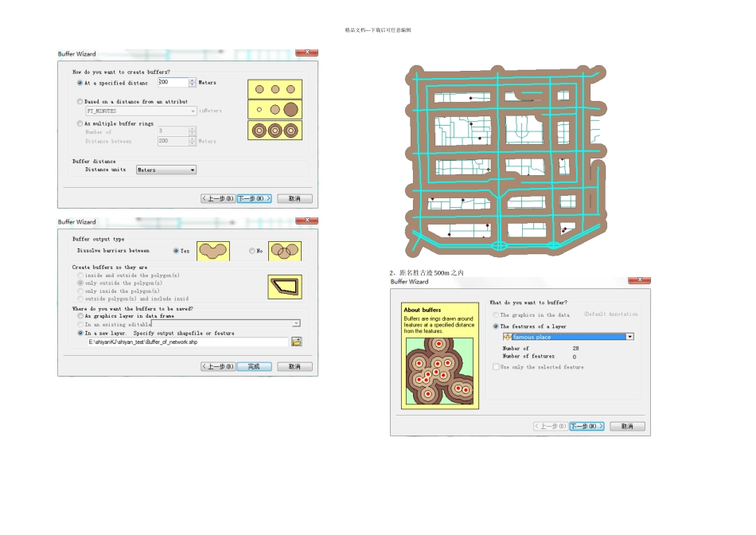
Task: Click the 'About buffers' heading
Action: (423, 310)
